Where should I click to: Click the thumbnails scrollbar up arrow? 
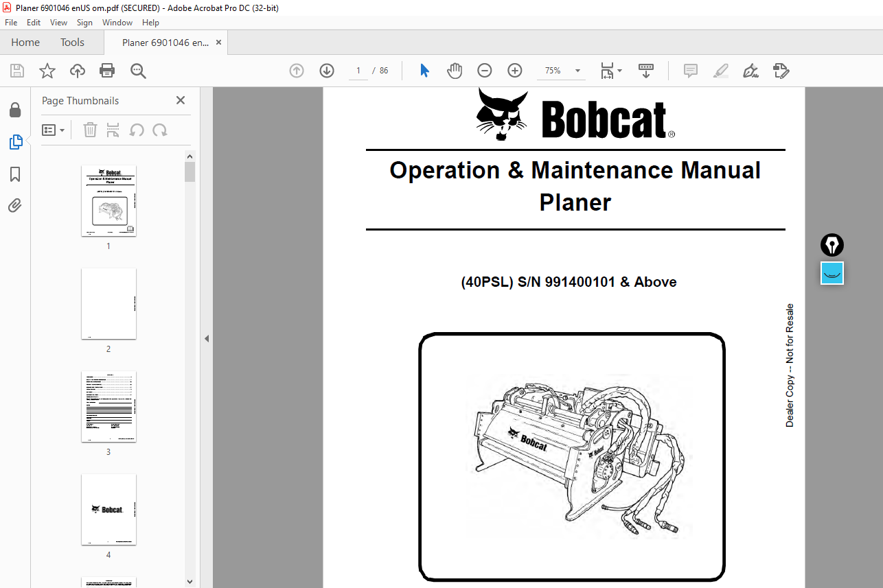click(190, 156)
